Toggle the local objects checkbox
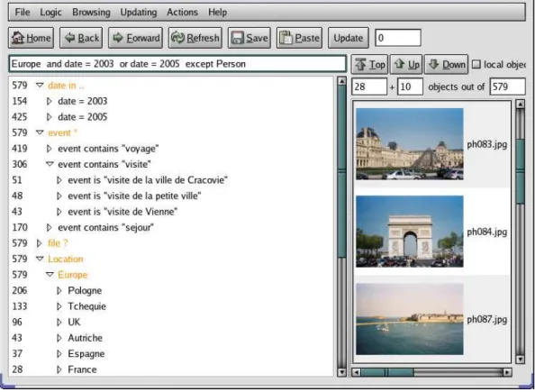This screenshot has height=392, width=535. pos(476,64)
